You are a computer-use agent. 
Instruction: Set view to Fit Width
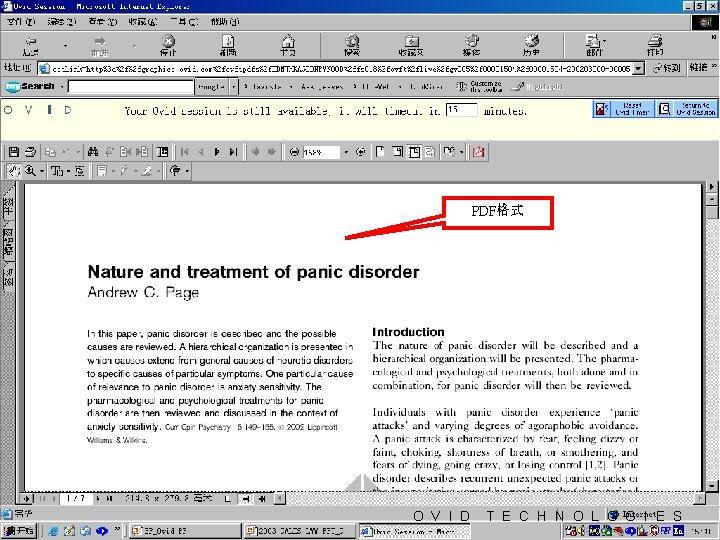pyautogui.click(x=414, y=152)
